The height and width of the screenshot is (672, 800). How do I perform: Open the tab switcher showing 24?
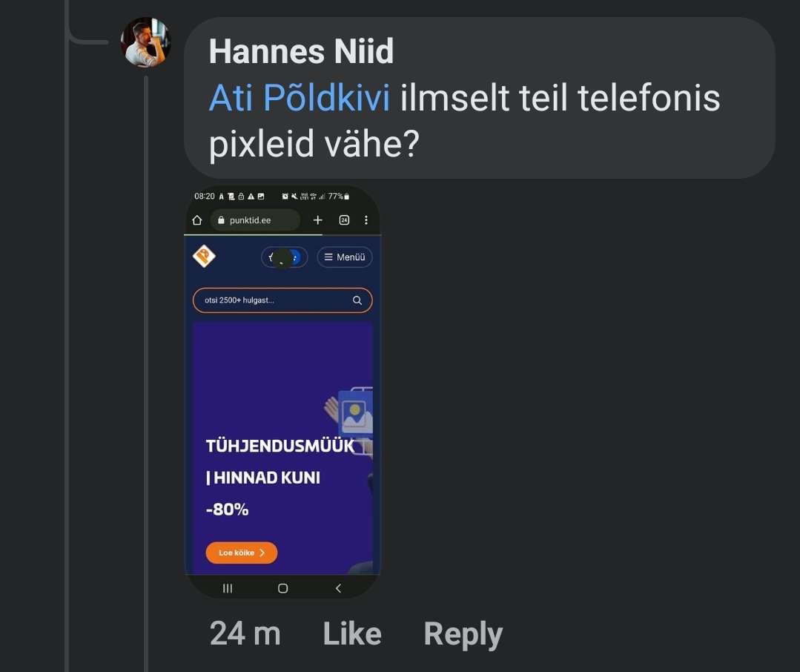[x=344, y=220]
